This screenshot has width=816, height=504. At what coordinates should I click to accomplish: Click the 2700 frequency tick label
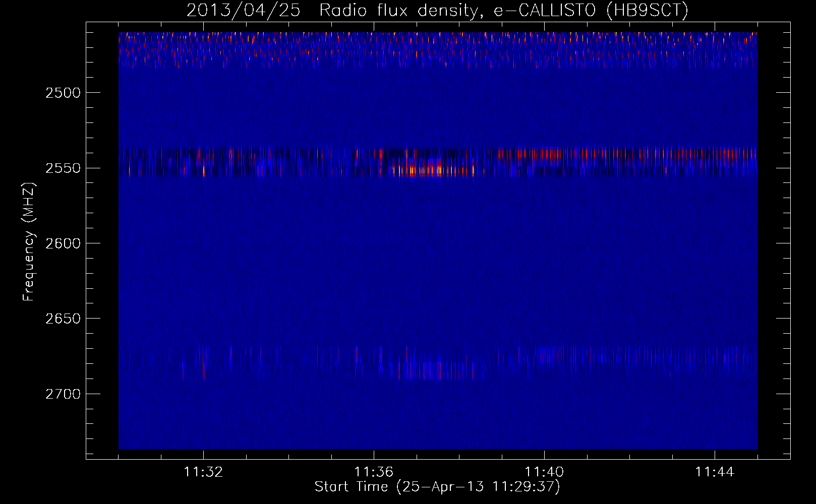coord(63,394)
